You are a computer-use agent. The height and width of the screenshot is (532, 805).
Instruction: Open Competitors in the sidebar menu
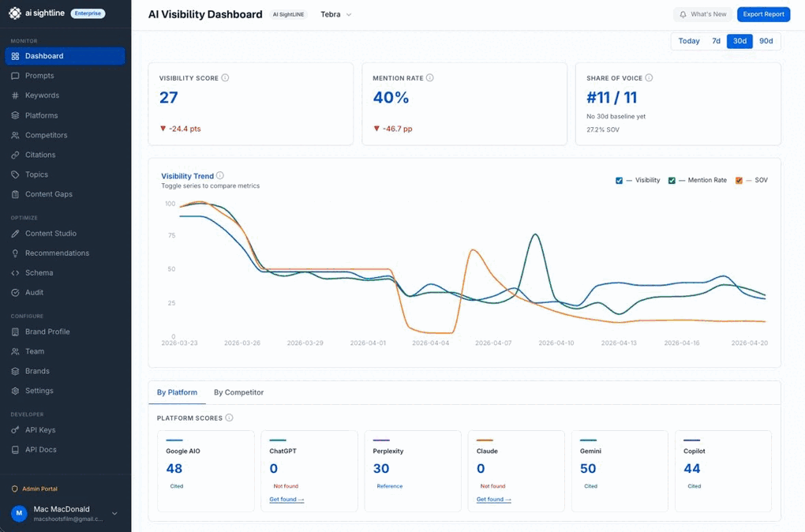click(x=46, y=135)
